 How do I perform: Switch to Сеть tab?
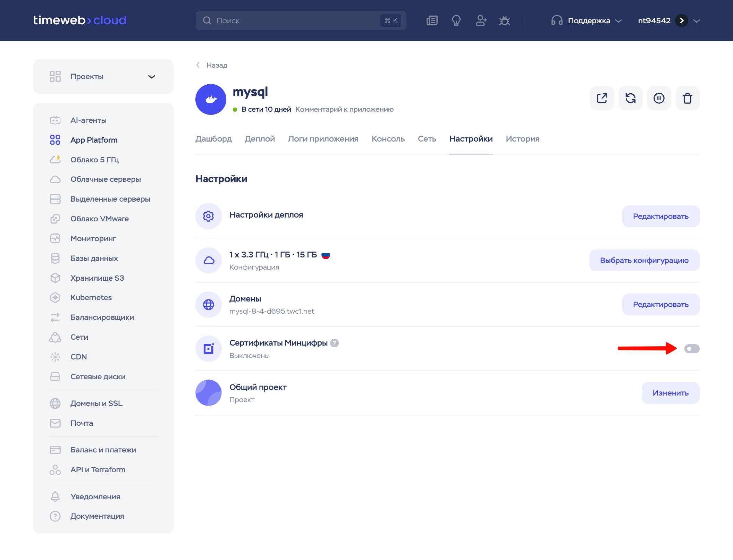(x=427, y=139)
